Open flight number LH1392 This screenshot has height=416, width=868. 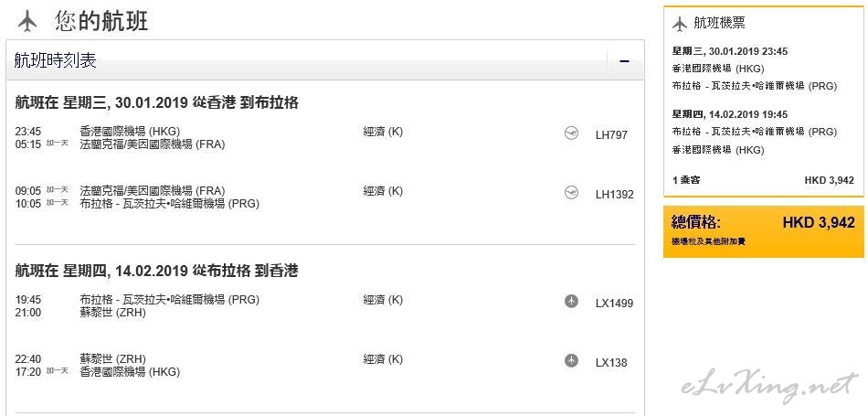click(615, 195)
